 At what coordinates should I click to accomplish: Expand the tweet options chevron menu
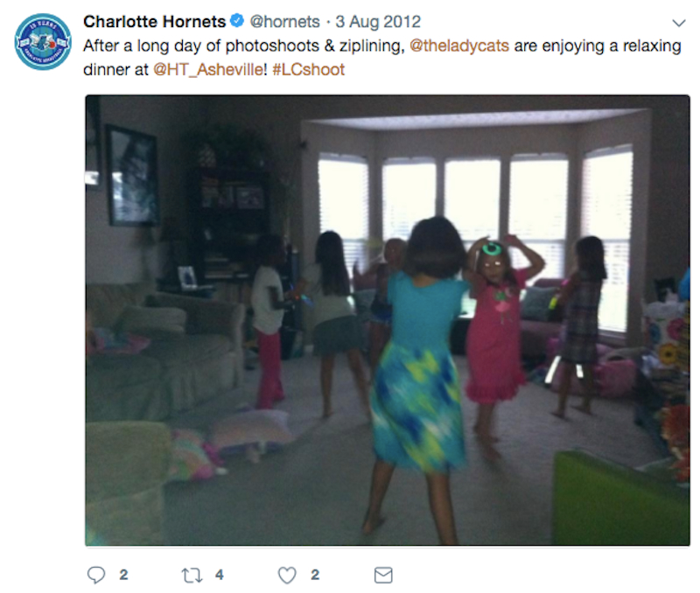[679, 23]
